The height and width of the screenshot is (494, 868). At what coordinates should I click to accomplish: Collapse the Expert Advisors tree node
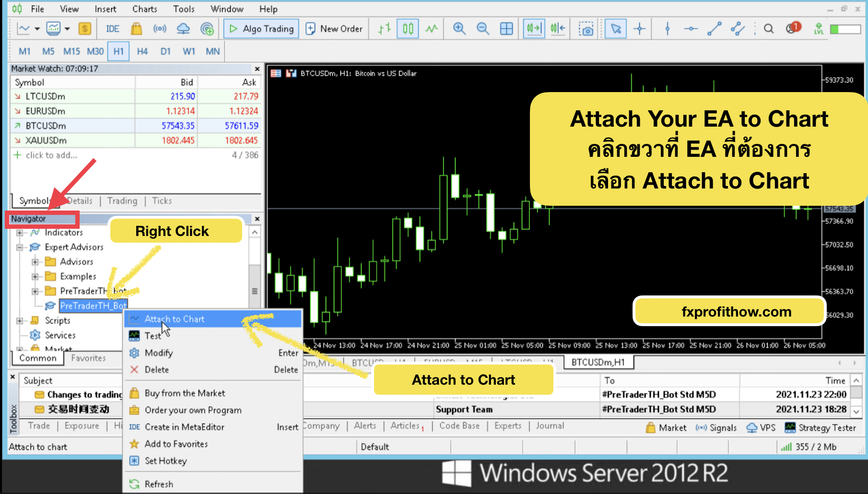click(x=20, y=247)
